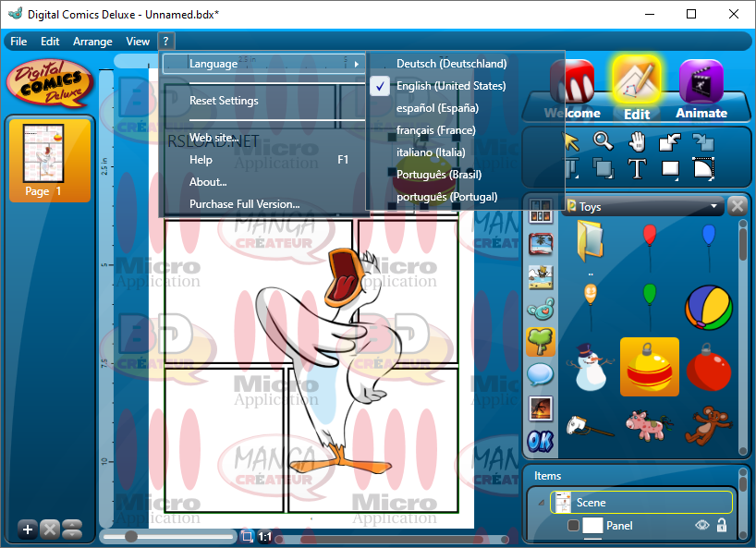Click the send to back icon
Image resolution: width=756 pixels, height=548 pixels.
point(703,142)
